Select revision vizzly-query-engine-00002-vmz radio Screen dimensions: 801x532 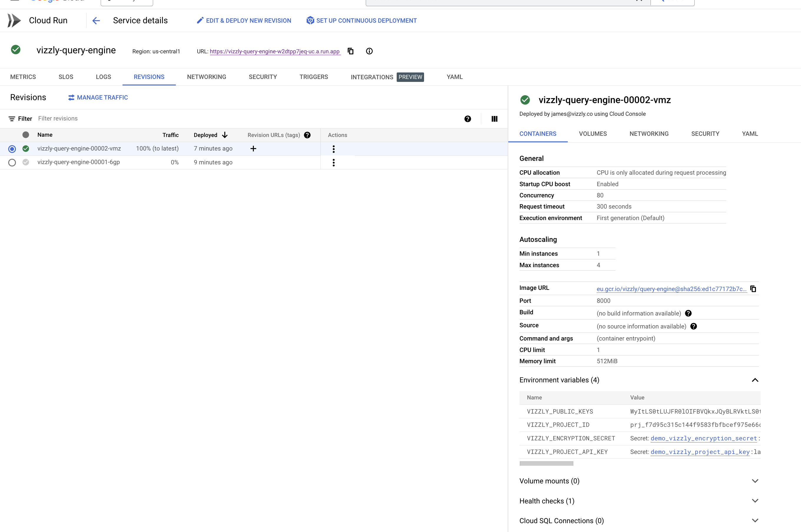(12, 149)
